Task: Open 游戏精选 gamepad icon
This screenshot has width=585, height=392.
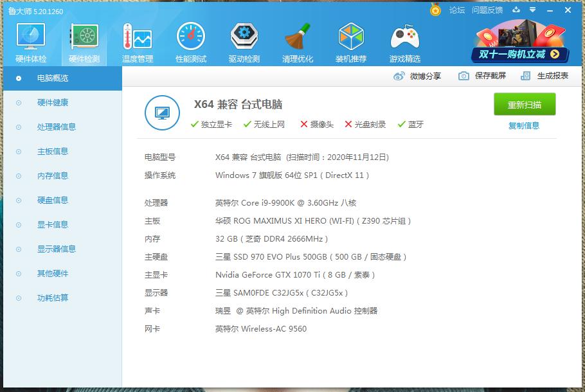Action: (405, 37)
